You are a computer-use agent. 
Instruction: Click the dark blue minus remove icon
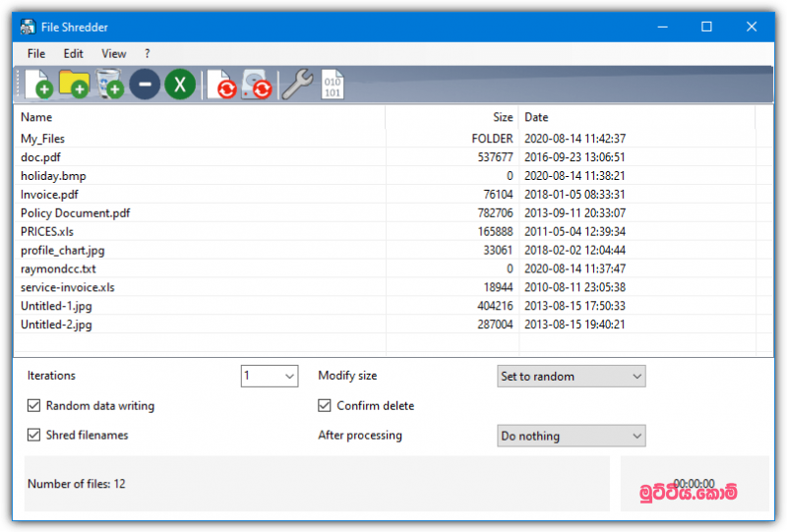(x=145, y=85)
